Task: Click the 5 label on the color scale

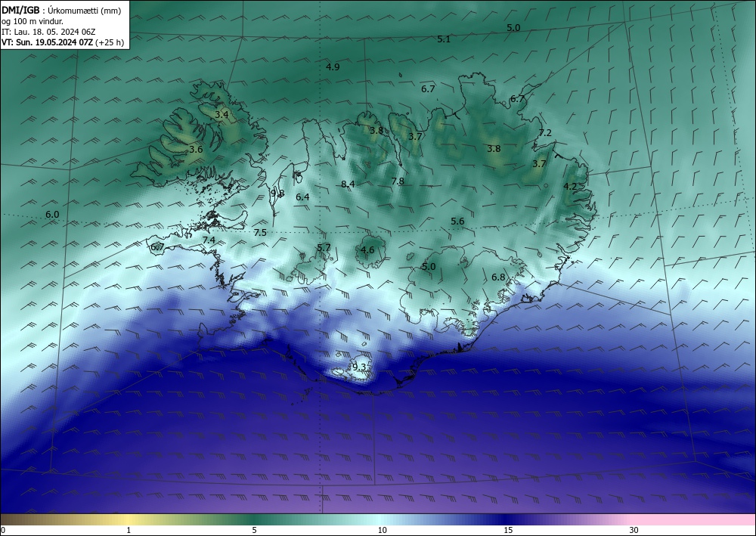Action: (x=254, y=531)
